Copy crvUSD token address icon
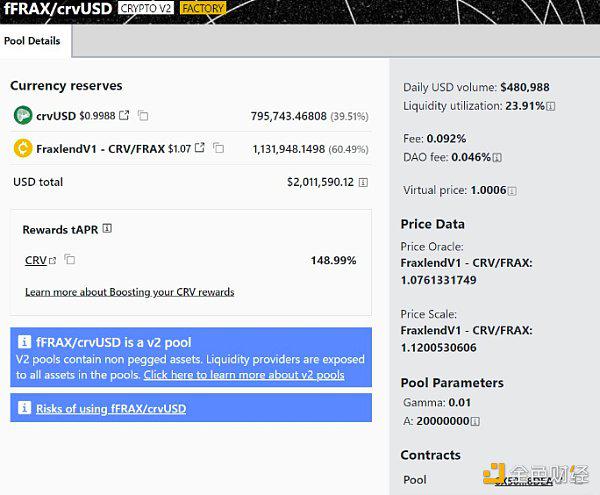Image resolution: width=600 pixels, height=495 pixels. (143, 115)
